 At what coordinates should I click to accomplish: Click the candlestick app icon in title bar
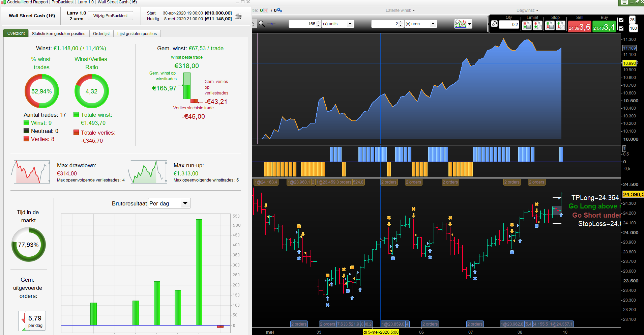[x=3, y=2]
